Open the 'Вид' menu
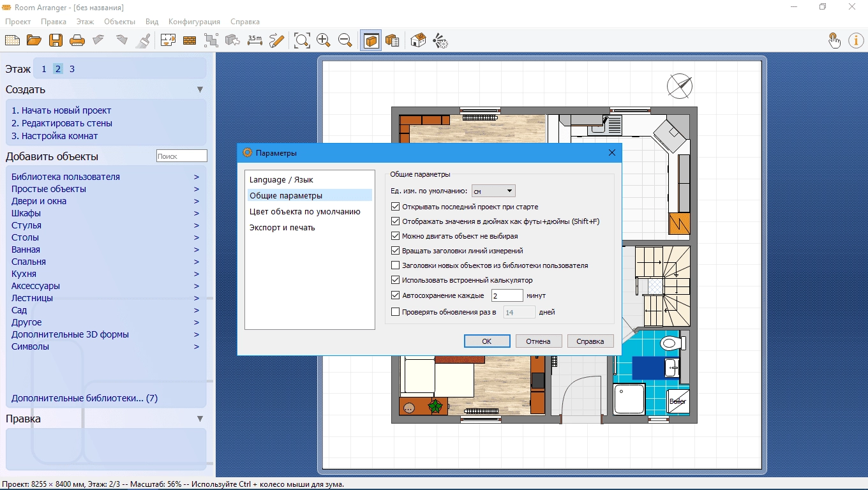The image size is (868, 490). [x=152, y=22]
